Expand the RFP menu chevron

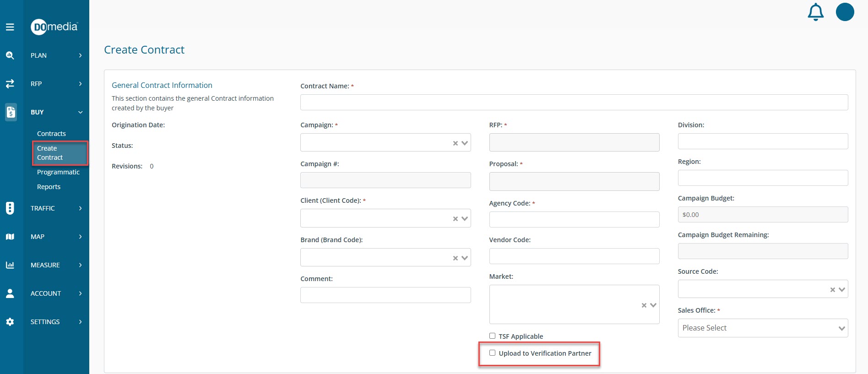(81, 84)
